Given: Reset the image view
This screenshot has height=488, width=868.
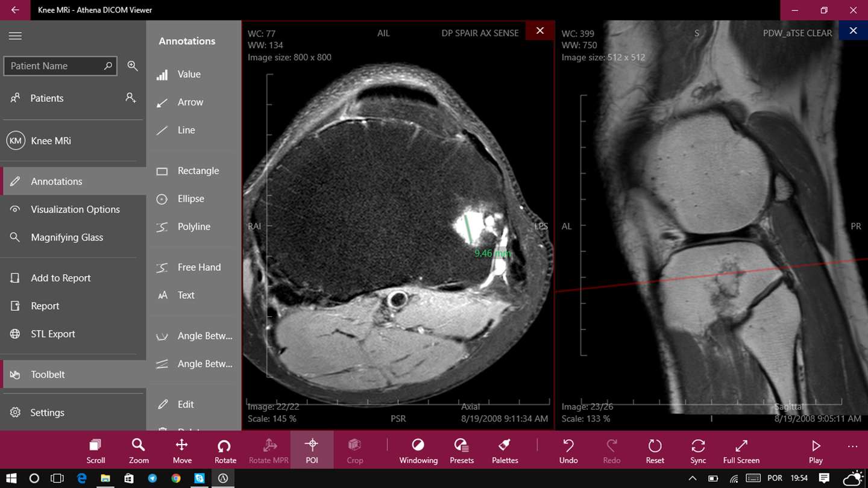Looking at the screenshot, I should 655,451.
